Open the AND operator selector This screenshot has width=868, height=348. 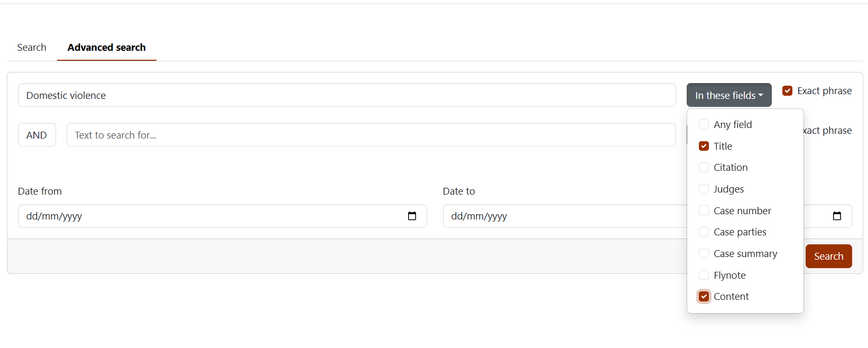click(37, 135)
